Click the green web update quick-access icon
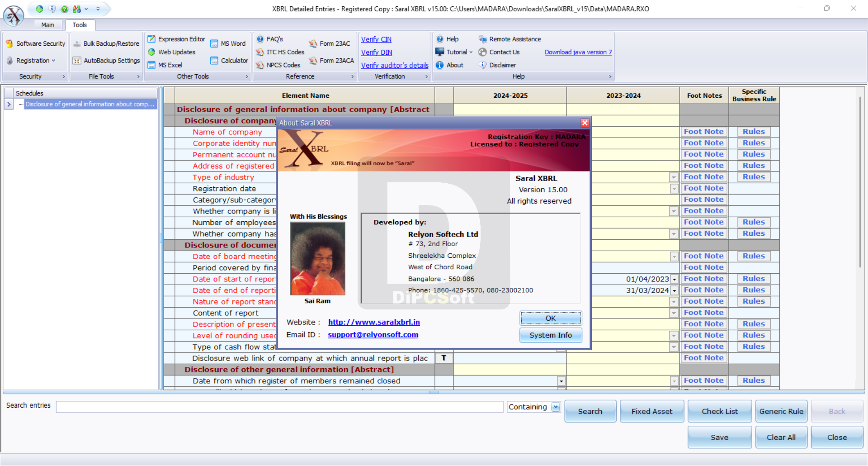This screenshot has height=466, width=868. click(40, 9)
